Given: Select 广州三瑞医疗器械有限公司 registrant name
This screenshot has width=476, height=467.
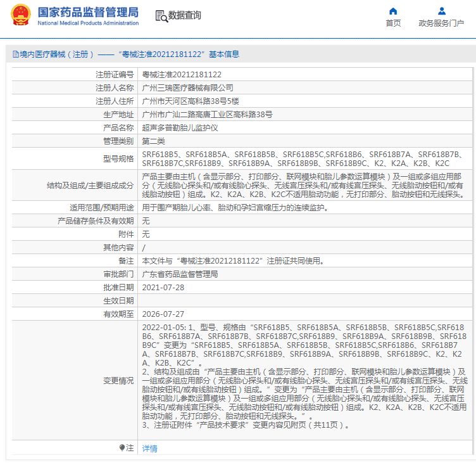Looking at the screenshot, I should tap(187, 88).
